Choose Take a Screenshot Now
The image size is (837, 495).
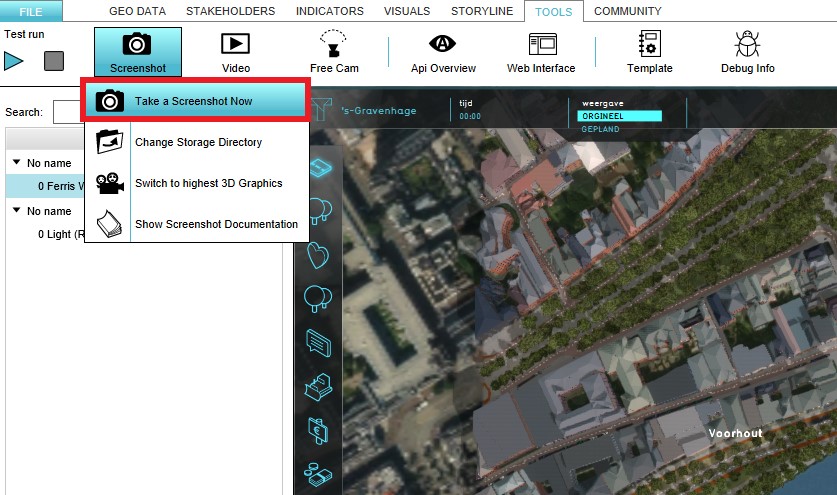click(x=195, y=101)
